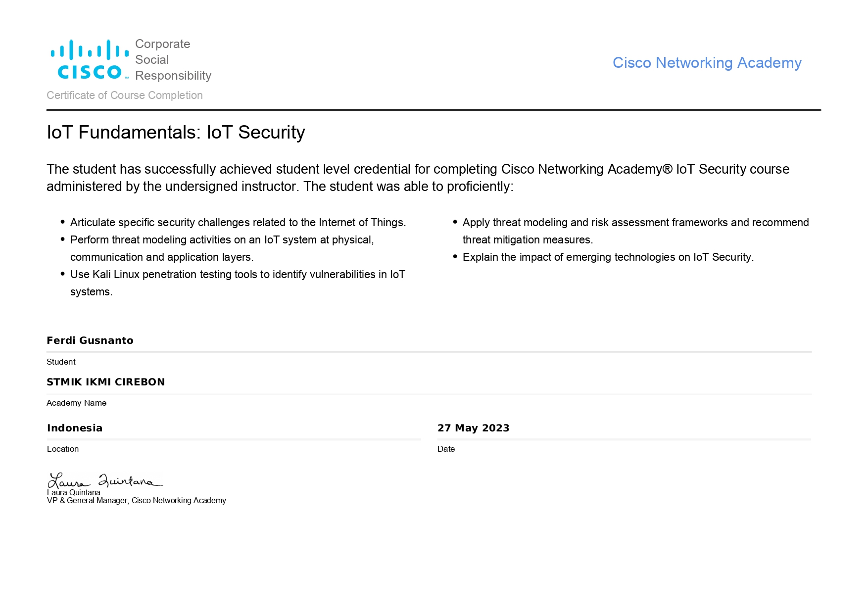This screenshot has height=614, width=868.
Task: Click the date 27 May 2023
Action: 473,428
